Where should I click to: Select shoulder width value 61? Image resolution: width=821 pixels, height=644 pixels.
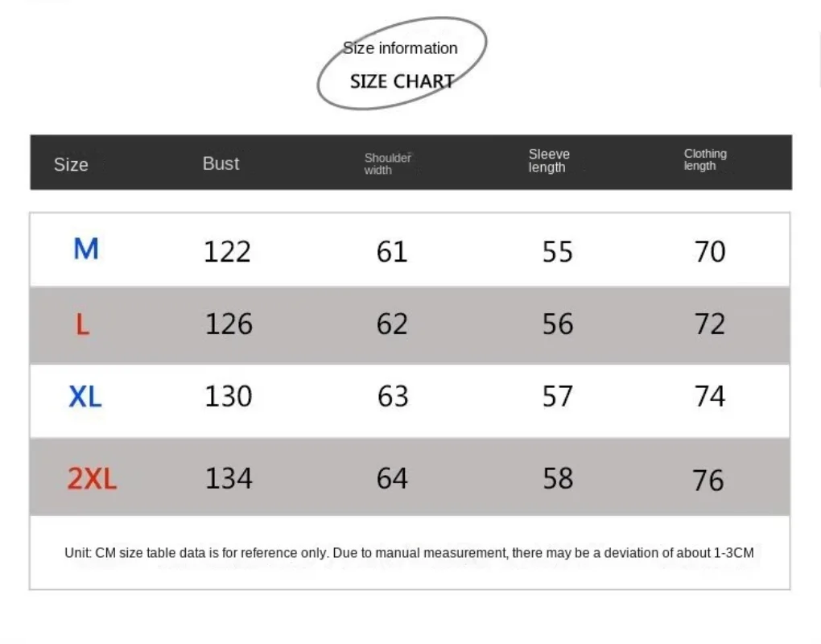click(392, 252)
